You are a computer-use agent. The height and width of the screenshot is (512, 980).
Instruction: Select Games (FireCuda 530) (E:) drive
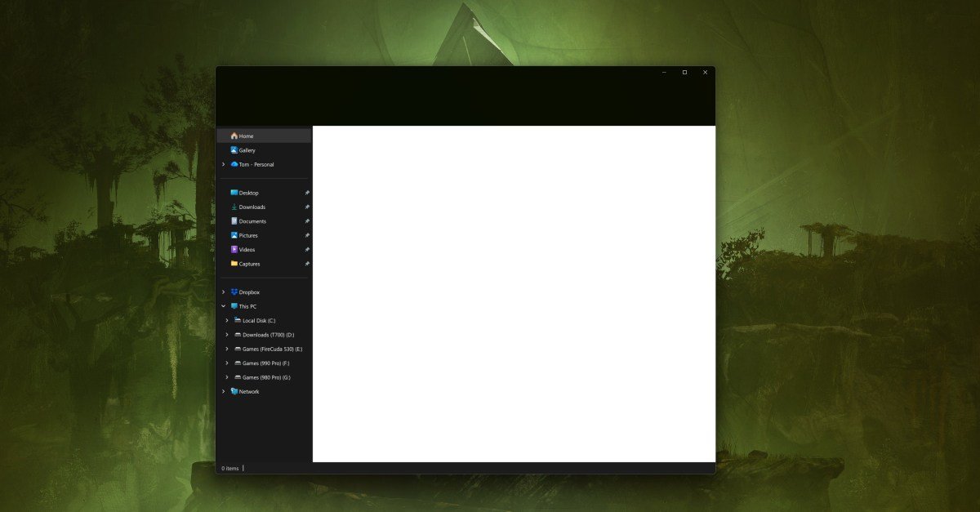[265, 348]
